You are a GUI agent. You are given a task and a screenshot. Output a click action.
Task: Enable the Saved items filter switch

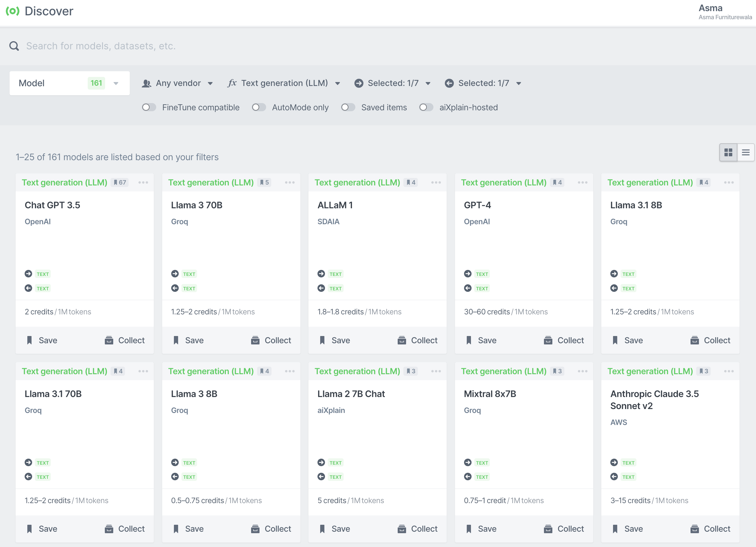(348, 107)
